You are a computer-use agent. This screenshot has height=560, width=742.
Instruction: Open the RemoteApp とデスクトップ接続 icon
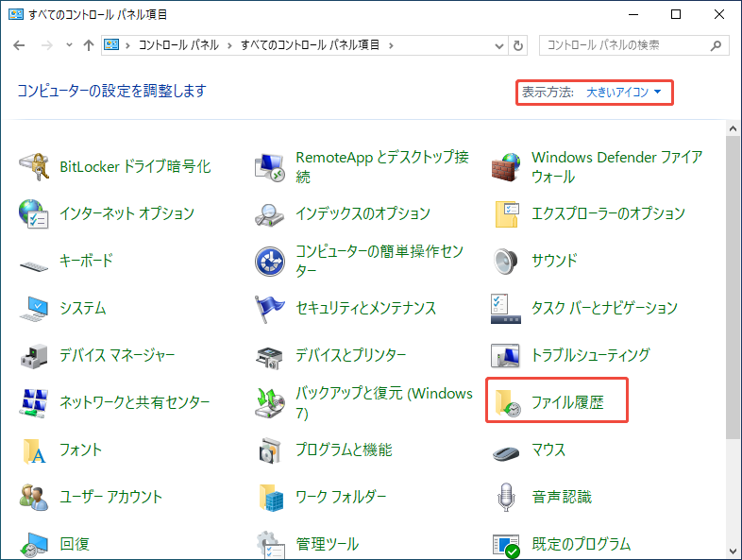[x=270, y=167]
